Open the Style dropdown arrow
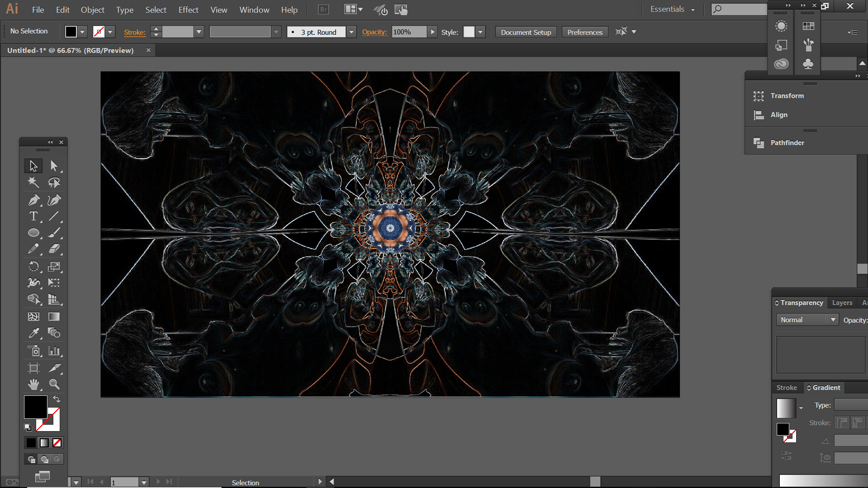The height and width of the screenshot is (488, 868). coord(481,32)
